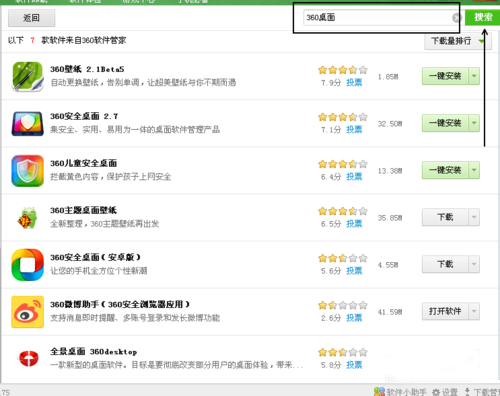Viewport: 500px width, 396px height.
Task: Click 下载 for 360主题桌面壁纸
Action: click(x=445, y=217)
